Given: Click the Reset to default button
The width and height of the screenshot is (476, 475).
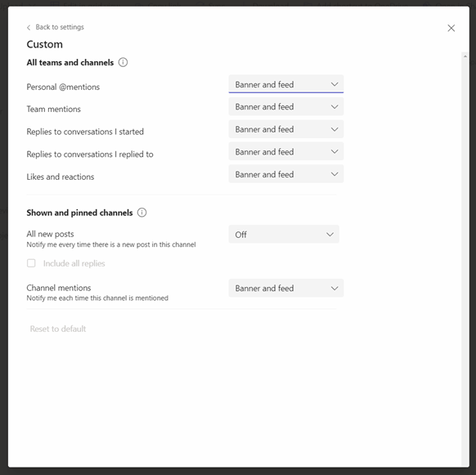Looking at the screenshot, I should point(58,329).
